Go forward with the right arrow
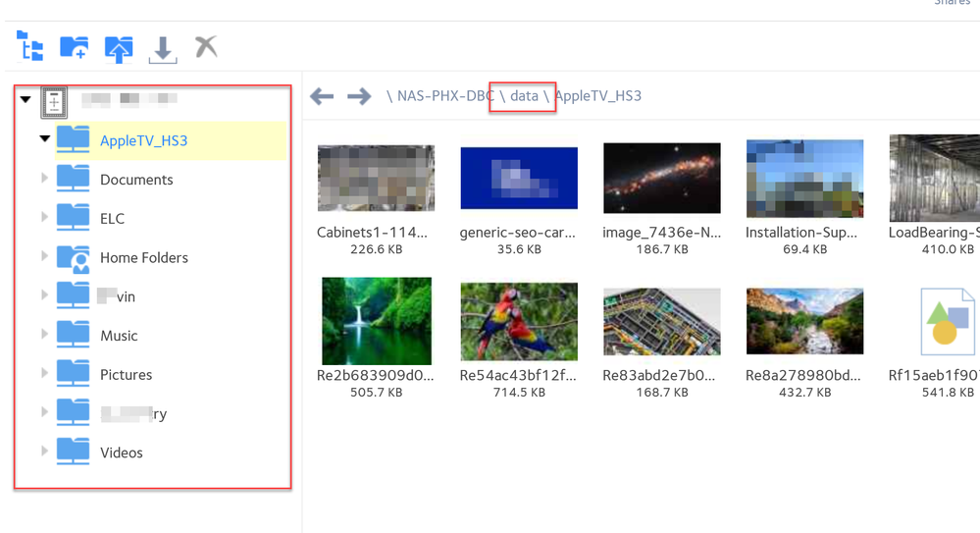The image size is (980, 533). [x=359, y=96]
